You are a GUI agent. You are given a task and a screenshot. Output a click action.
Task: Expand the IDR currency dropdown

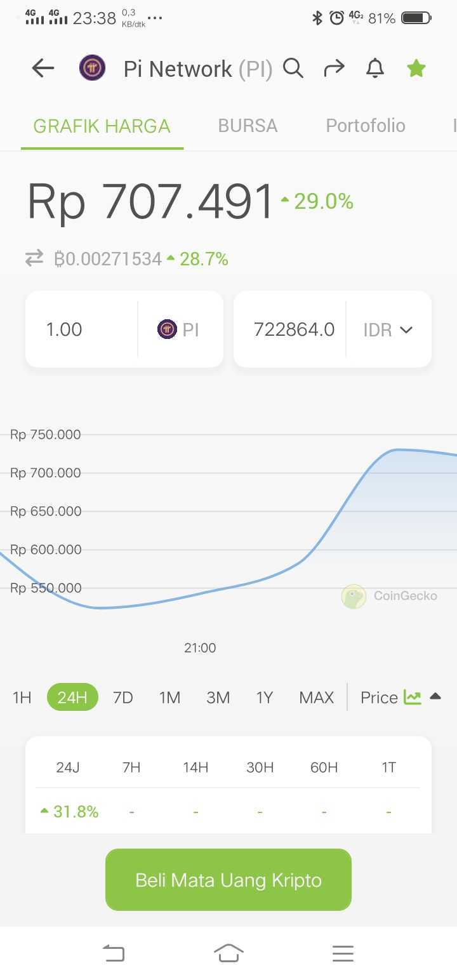(x=388, y=329)
